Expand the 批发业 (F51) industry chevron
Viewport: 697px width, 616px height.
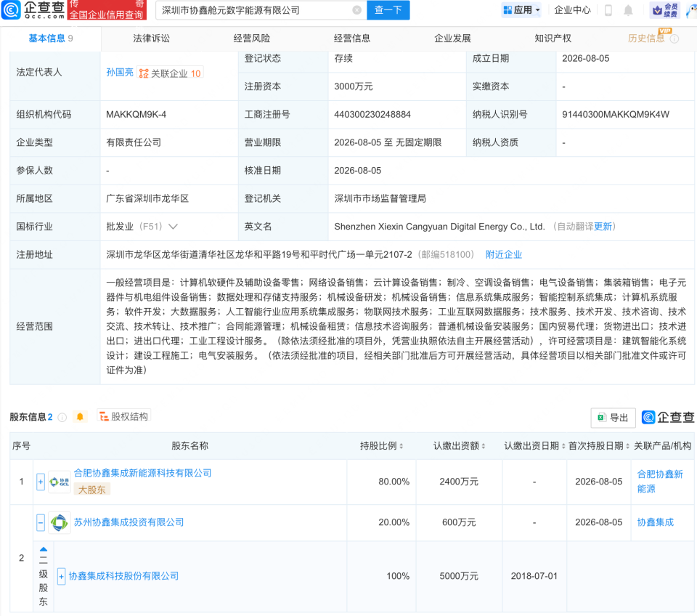click(173, 227)
